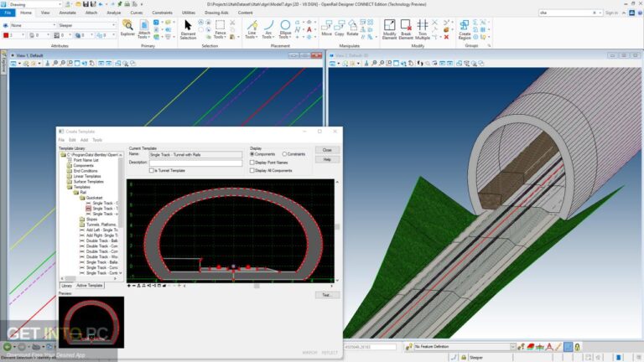Click Fit View icon in View 1 toolbar
The width and height of the screenshot is (644, 362).
77,63
